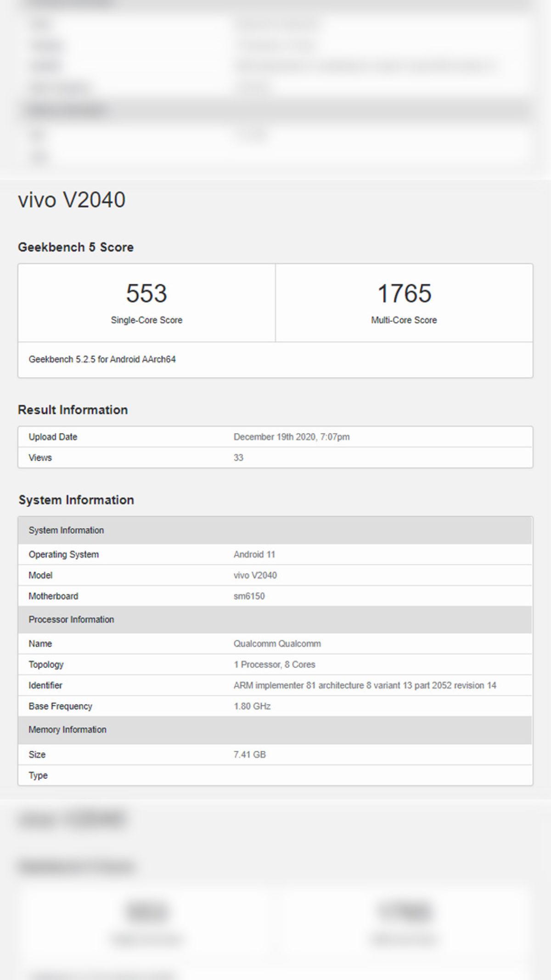Select the ARM implementer 81 identifier string
The width and height of the screenshot is (551, 980).
pos(365,685)
